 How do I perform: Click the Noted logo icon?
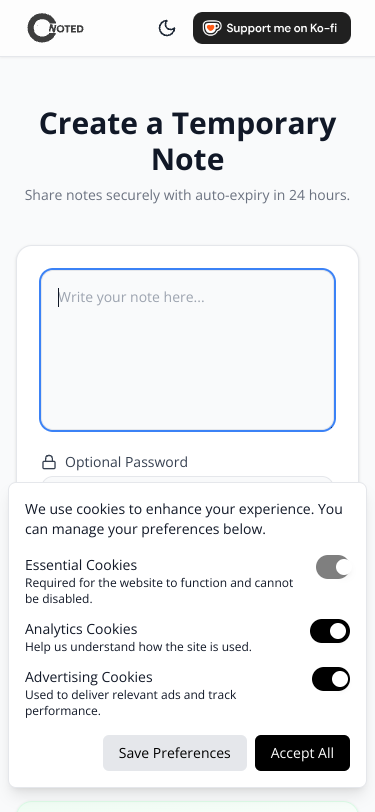(55, 28)
